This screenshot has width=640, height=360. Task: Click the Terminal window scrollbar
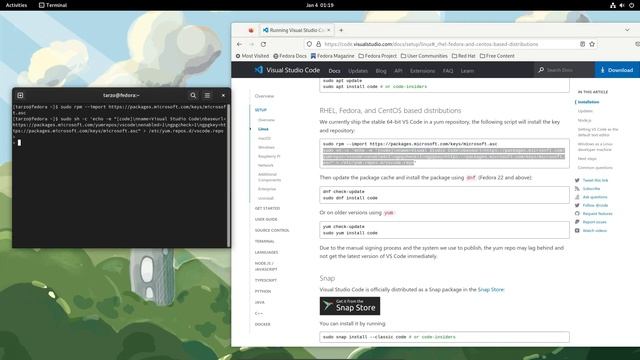tap(229, 175)
